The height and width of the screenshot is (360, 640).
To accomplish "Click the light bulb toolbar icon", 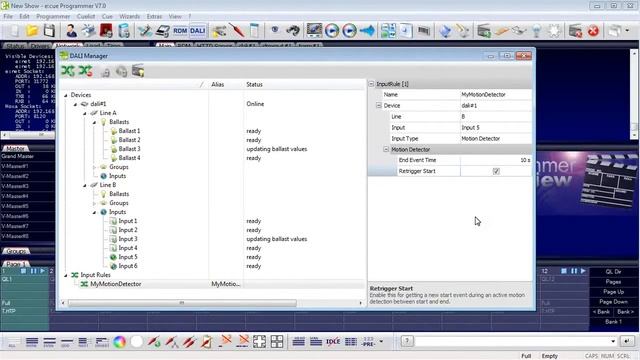I will (536, 31).
